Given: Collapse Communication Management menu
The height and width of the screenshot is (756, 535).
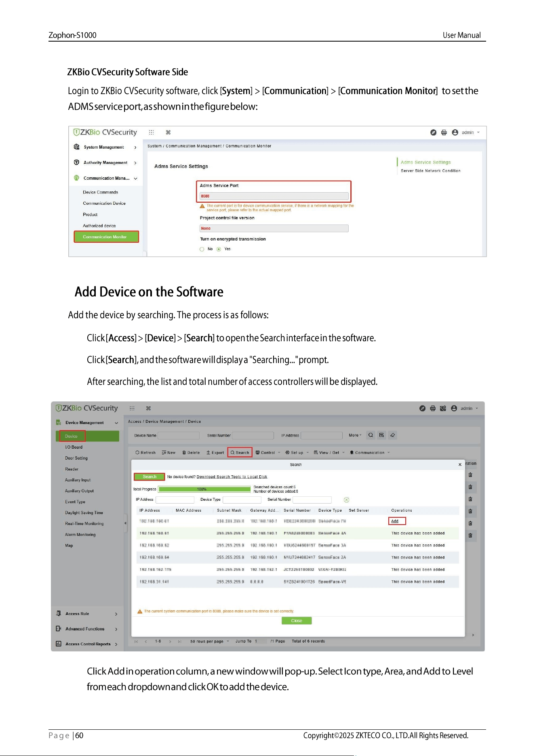Looking at the screenshot, I should point(135,178).
